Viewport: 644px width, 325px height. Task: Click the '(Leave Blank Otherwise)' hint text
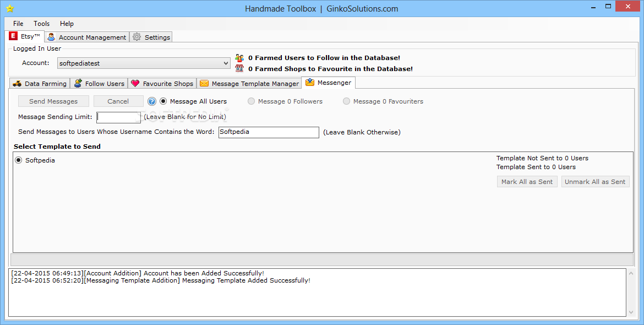[362, 132]
